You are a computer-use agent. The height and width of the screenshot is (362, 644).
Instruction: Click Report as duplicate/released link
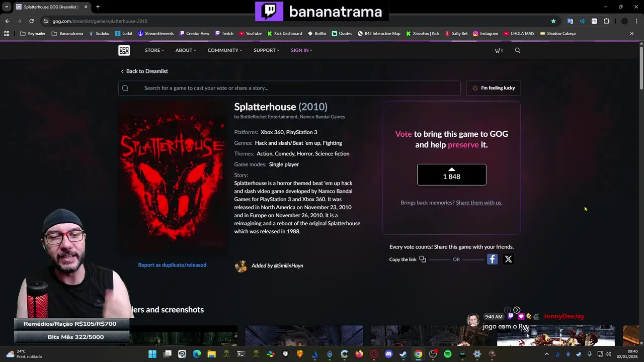click(x=172, y=265)
